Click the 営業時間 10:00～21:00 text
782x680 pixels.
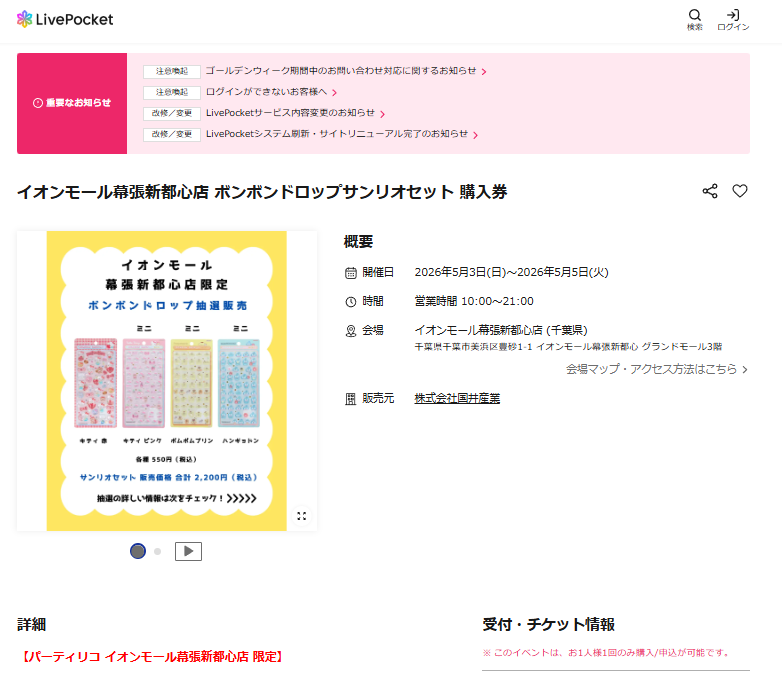pyautogui.click(x=474, y=301)
